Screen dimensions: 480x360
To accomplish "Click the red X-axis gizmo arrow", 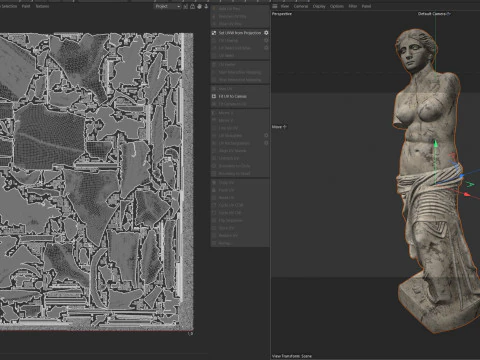I will point(468,194).
